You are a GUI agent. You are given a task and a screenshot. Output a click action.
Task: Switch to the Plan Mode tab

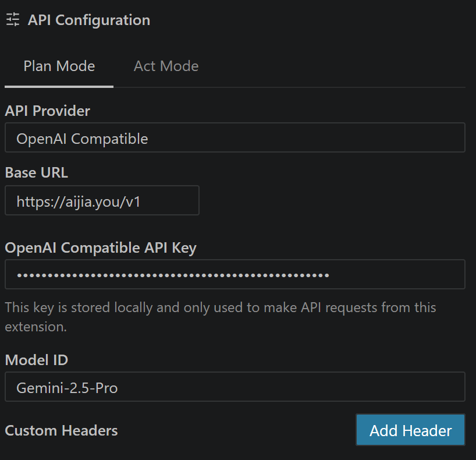(x=59, y=66)
